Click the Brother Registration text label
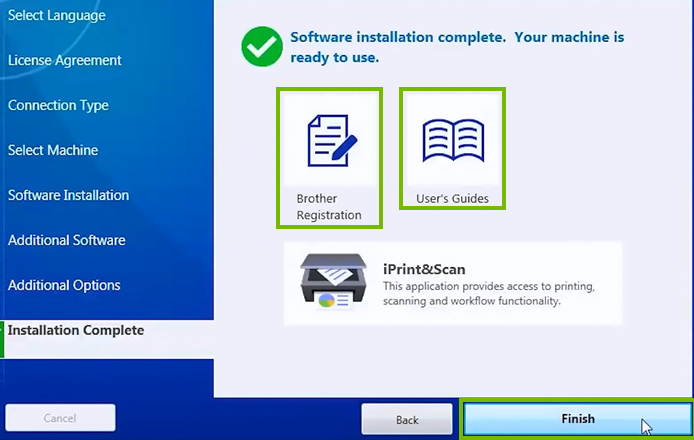 (329, 206)
